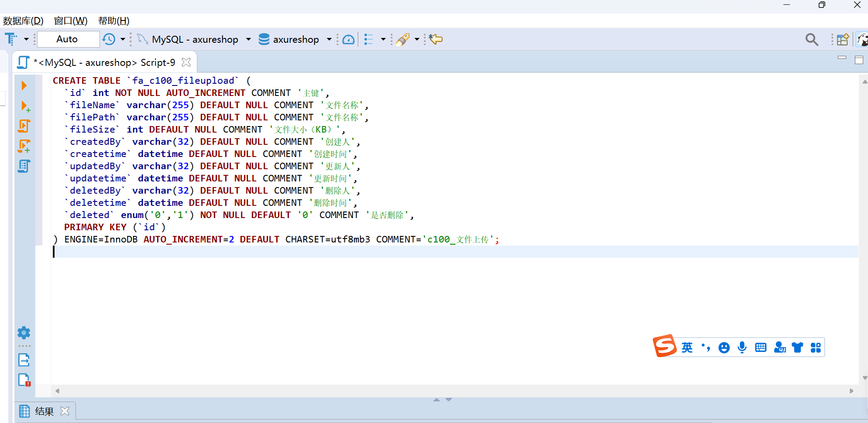Open the highlighter pen dropdown arrow
Viewport: 868px width, 423px height.
(417, 39)
